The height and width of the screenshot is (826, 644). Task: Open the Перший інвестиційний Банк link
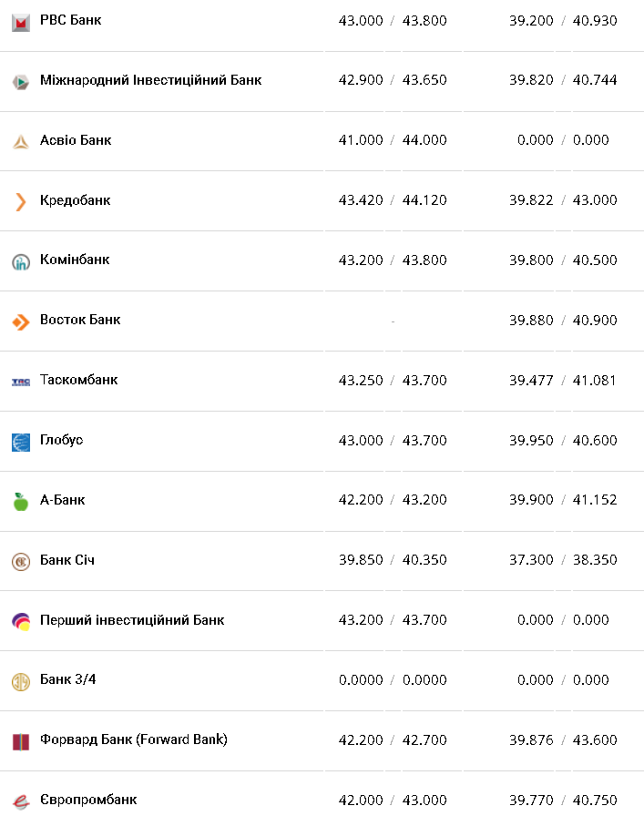pyautogui.click(x=132, y=620)
